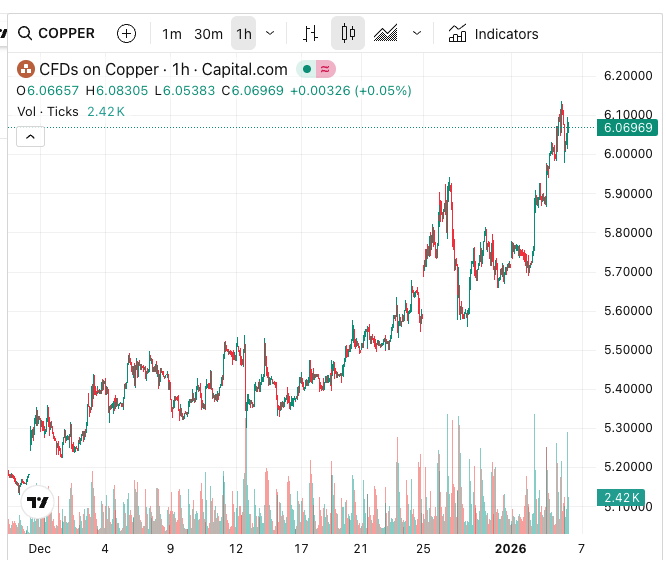Image resolution: width=666 pixels, height=570 pixels.
Task: Select the Bars chart style icon
Action: coord(311,34)
